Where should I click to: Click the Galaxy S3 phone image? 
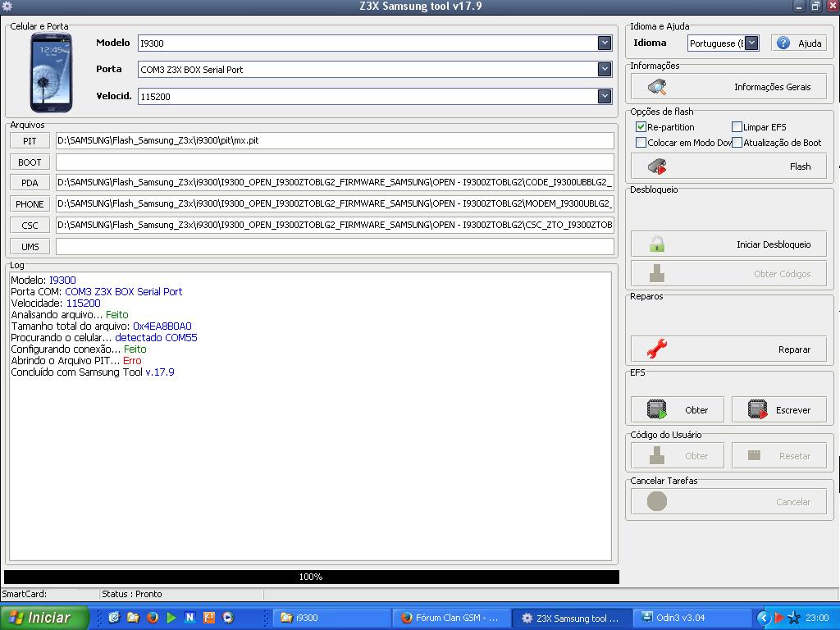pyautogui.click(x=51, y=72)
